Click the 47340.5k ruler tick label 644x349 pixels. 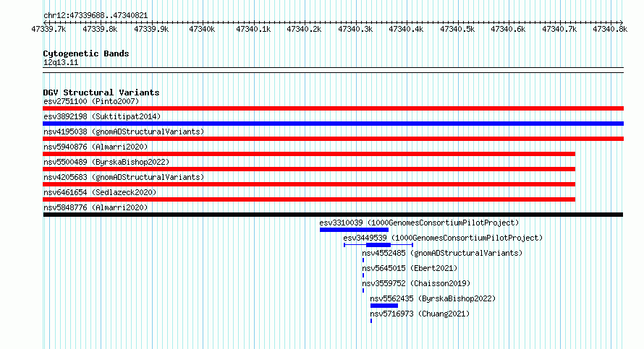pyautogui.click(x=457, y=29)
